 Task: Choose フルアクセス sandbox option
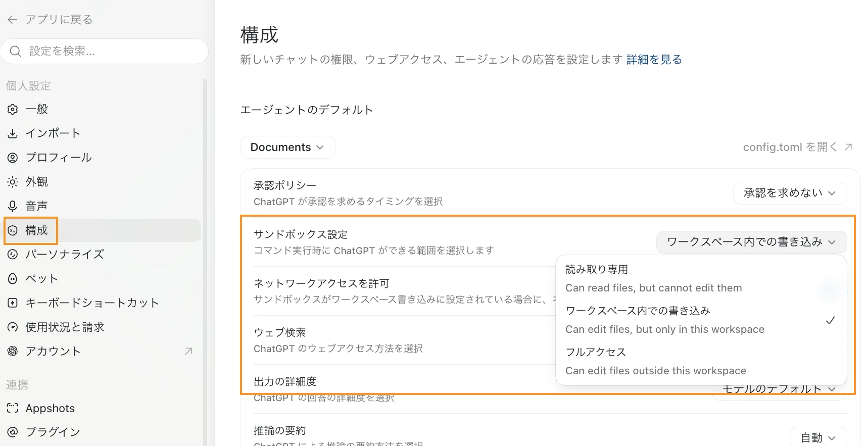point(701,361)
